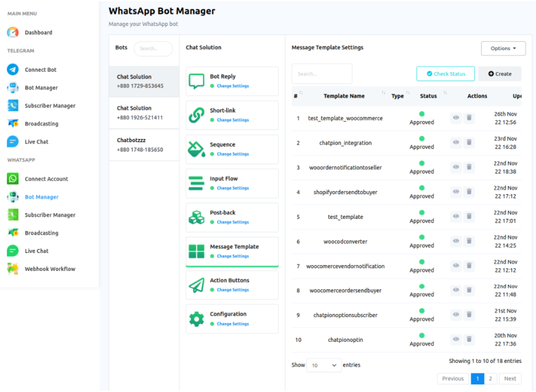Screen dimensions: 536x392
Task: Select Chat Solution bot +880 1729-853645
Action: [x=144, y=81]
